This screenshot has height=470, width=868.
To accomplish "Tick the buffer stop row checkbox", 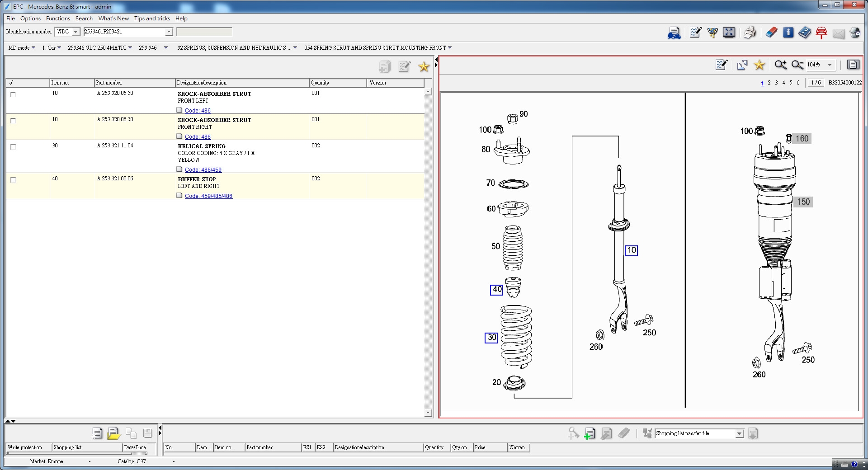I will (13, 180).
